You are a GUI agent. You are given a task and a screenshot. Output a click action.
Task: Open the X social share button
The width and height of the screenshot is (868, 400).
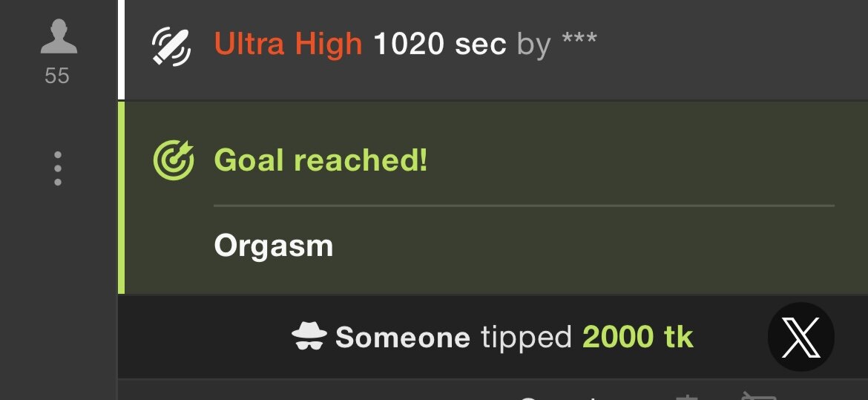801,337
